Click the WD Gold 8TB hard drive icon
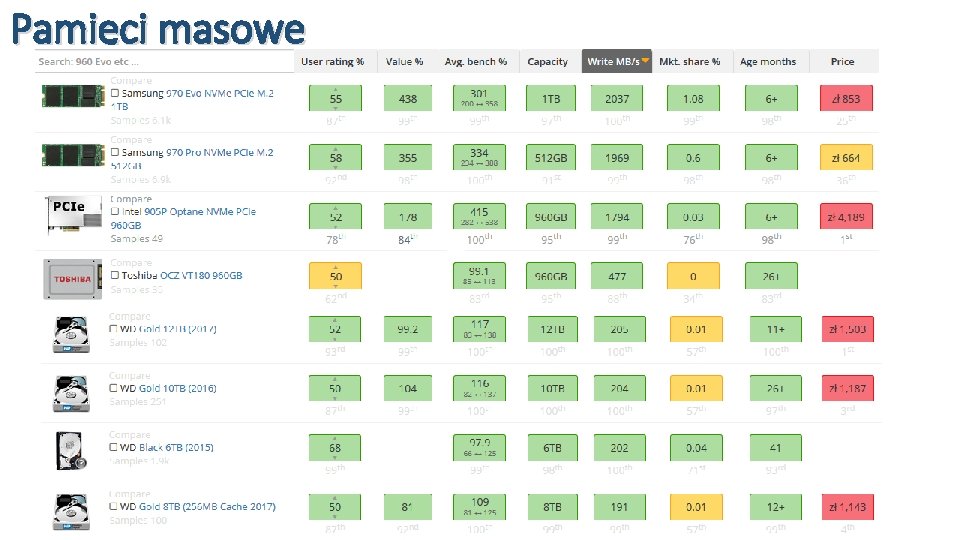 pyautogui.click(x=72, y=512)
